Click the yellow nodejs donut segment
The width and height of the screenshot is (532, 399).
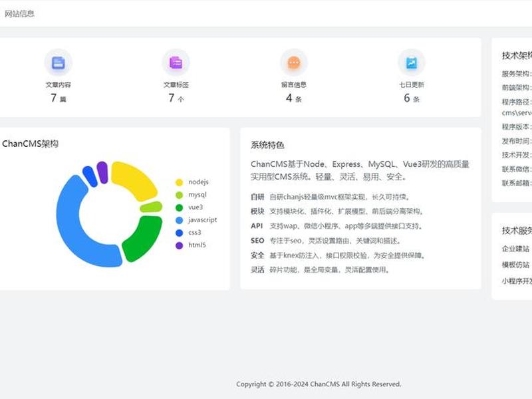tap(138, 178)
